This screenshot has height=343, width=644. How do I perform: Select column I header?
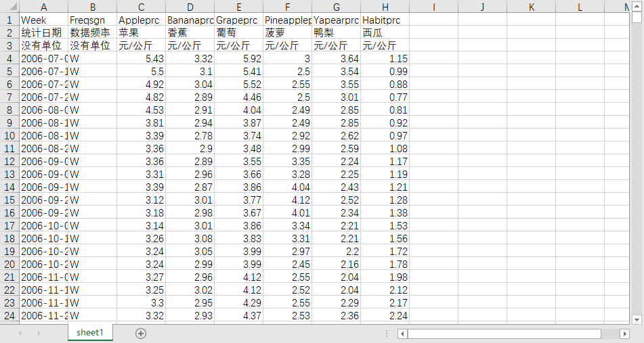434,7
